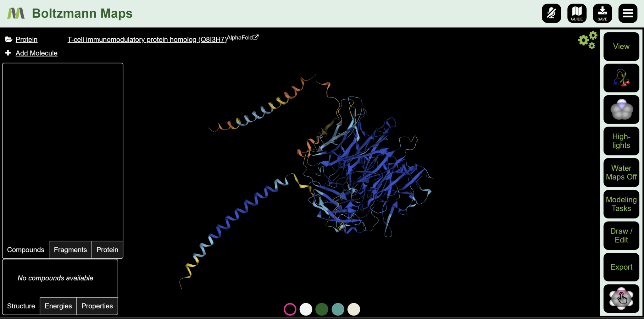This screenshot has width=644, height=319.
Task: Turn Water Maps on
Action: pos(621,172)
